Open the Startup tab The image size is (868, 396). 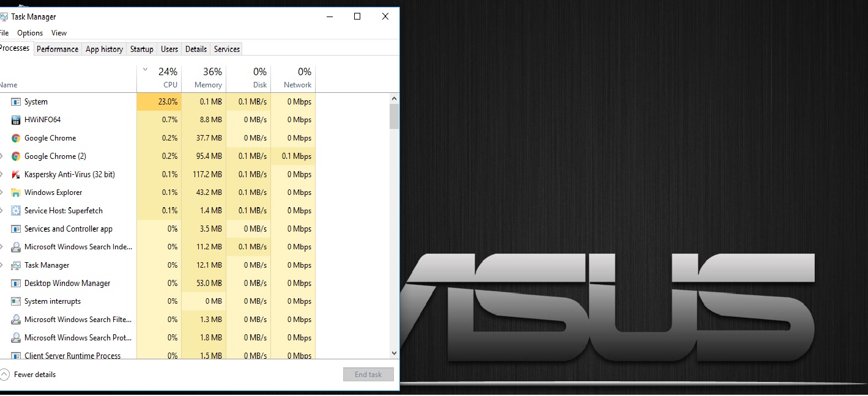141,49
